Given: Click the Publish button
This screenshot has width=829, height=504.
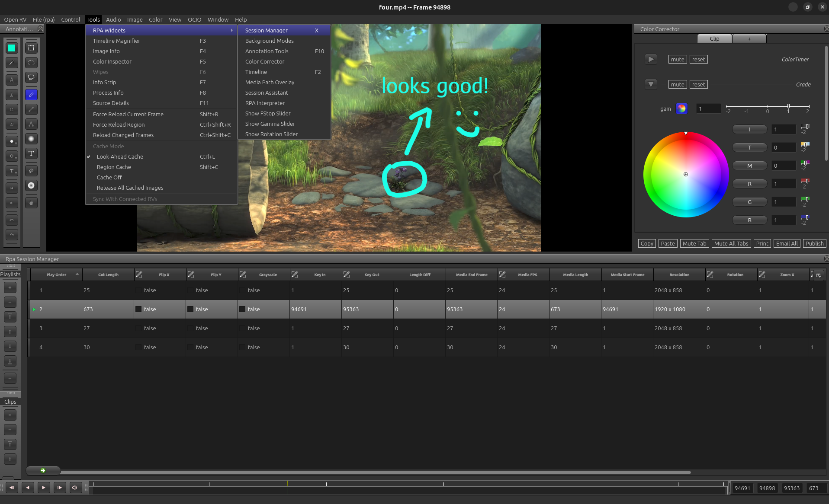Looking at the screenshot, I should [x=814, y=243].
